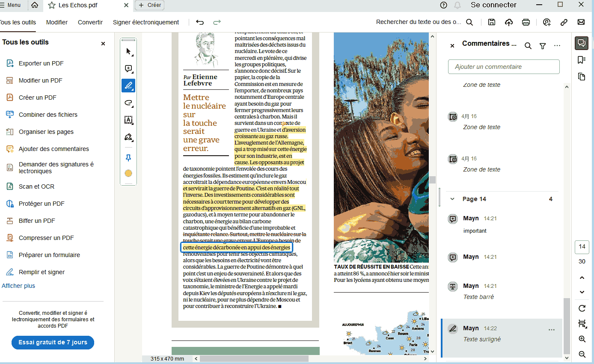
Task: Click the page number 14 field
Action: pos(582,246)
